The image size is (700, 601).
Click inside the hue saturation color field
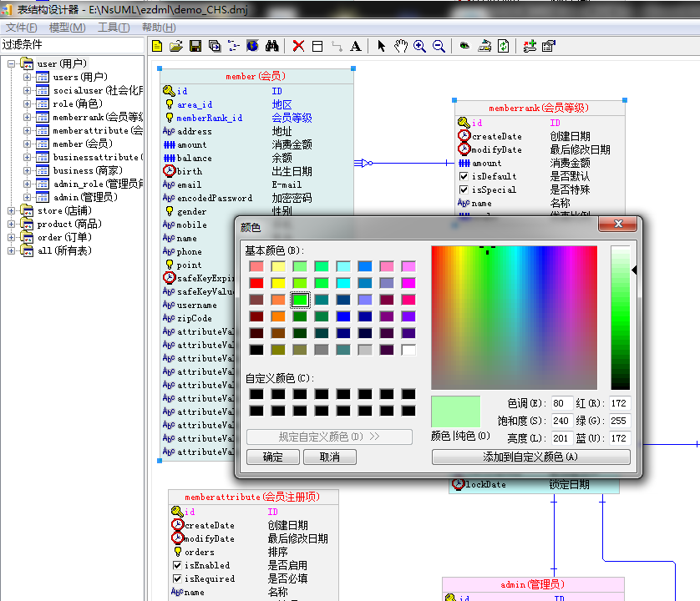click(514, 318)
